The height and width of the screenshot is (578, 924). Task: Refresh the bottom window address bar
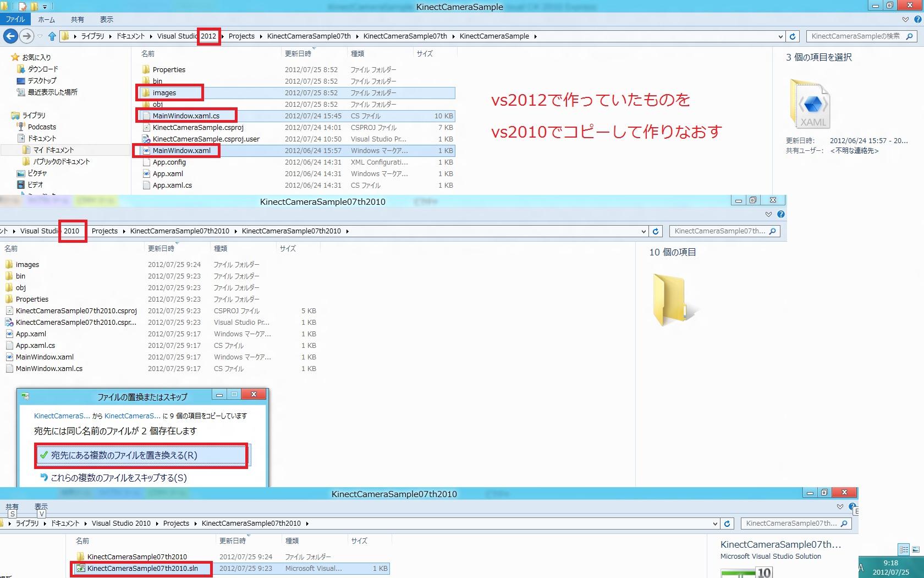727,524
